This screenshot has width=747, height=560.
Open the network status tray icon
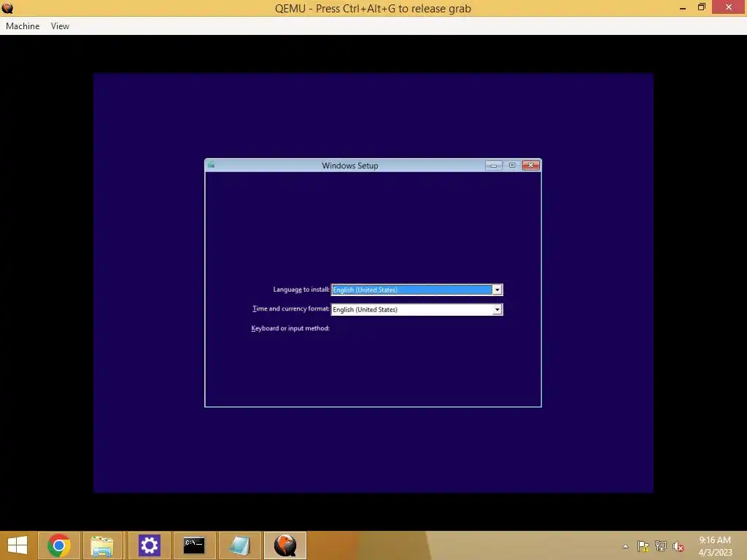[x=661, y=546]
